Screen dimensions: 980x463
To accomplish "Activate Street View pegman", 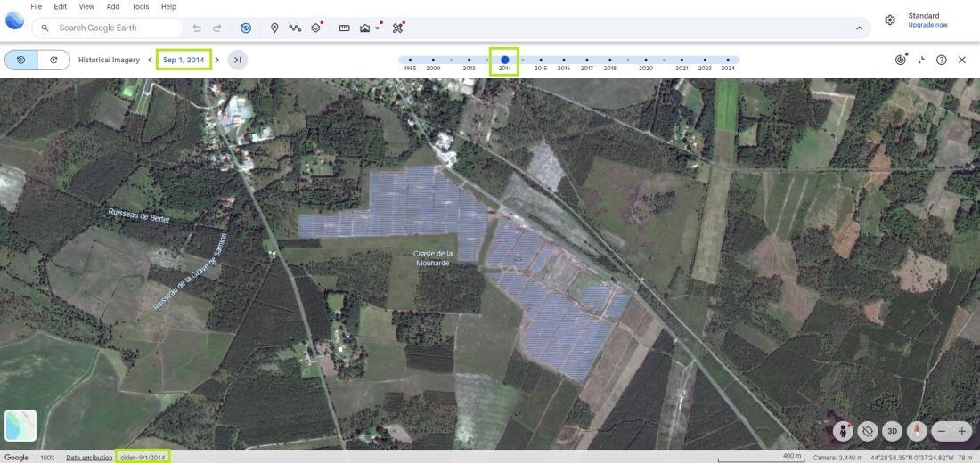I will (x=843, y=431).
